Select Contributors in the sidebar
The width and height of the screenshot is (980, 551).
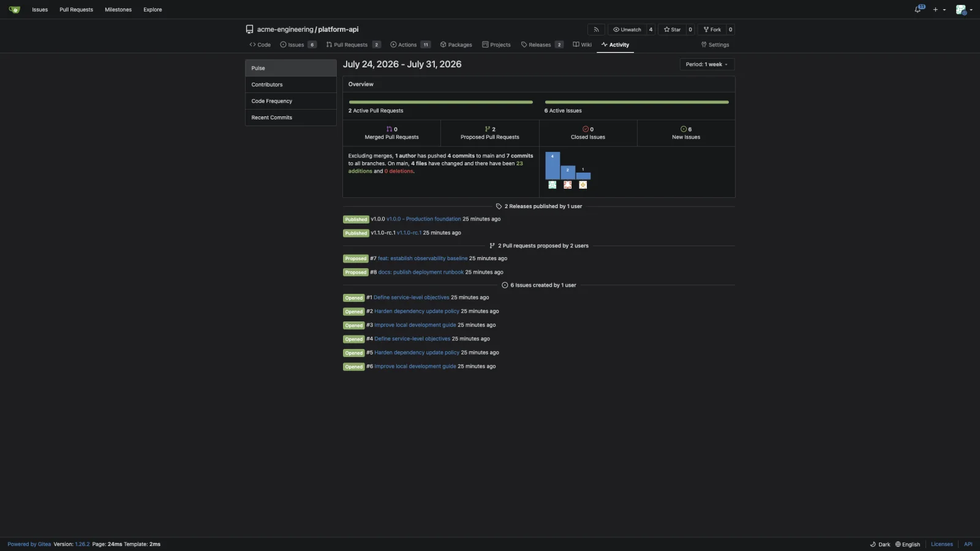[x=291, y=84]
